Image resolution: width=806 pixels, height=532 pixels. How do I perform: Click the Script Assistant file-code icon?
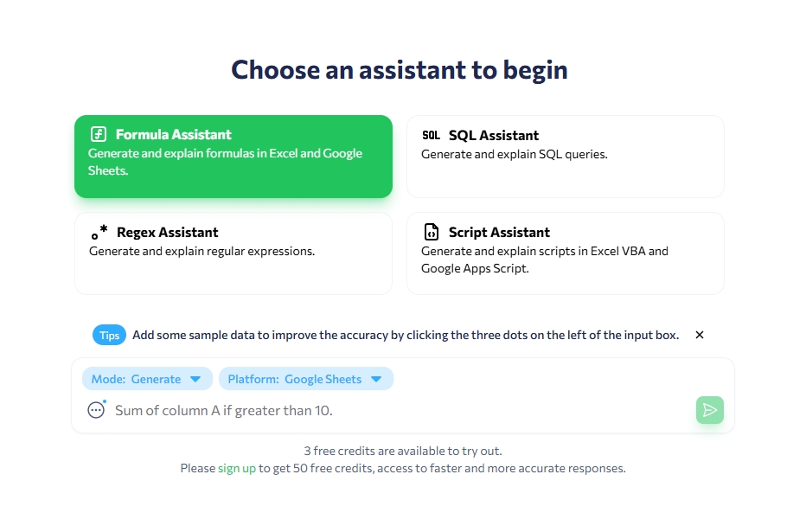pyautogui.click(x=432, y=232)
